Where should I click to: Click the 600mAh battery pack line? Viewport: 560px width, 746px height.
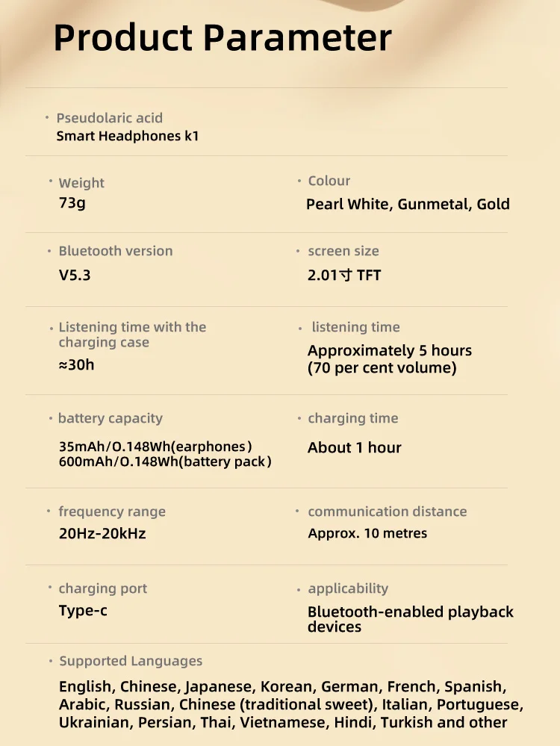165,461
